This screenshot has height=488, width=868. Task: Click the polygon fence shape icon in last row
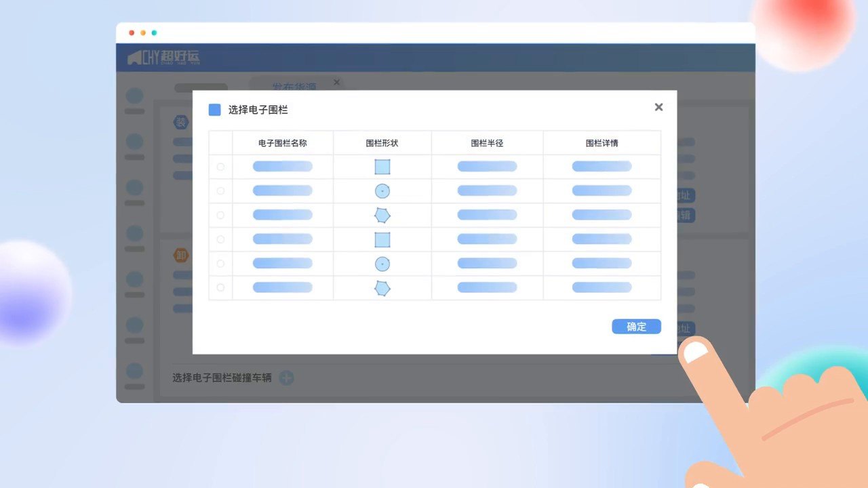[382, 288]
